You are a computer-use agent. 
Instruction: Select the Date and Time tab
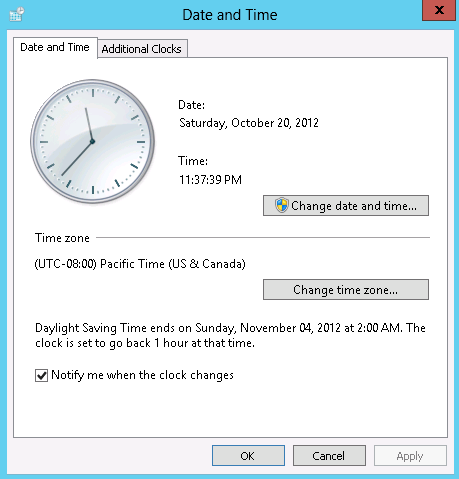[55, 48]
